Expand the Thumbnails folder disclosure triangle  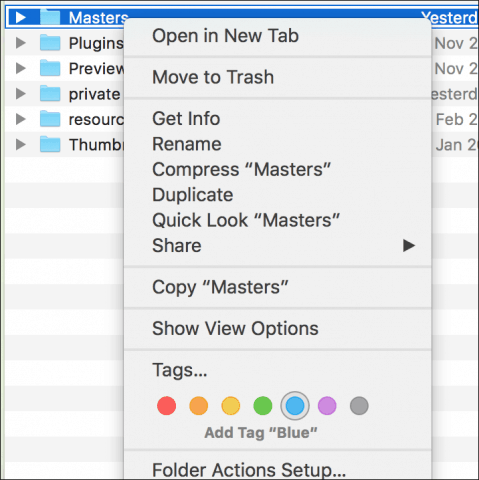point(21,144)
